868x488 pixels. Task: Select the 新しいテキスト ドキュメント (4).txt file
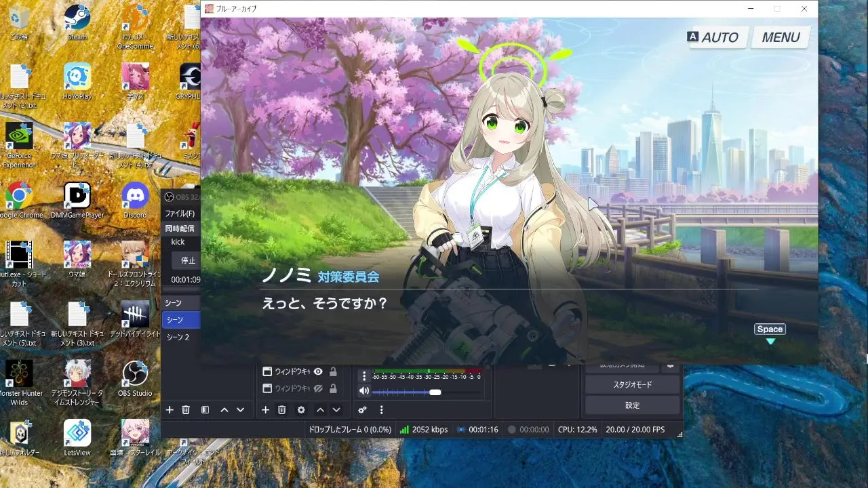tap(135, 145)
